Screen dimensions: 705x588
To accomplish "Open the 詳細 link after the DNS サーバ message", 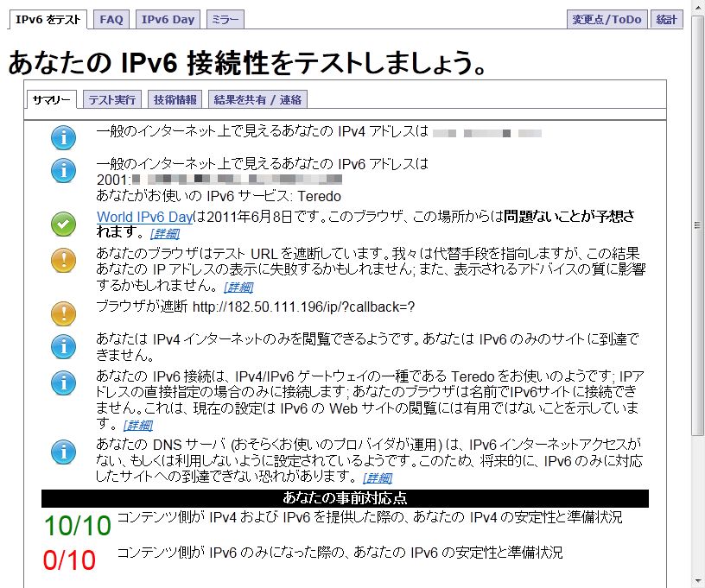I will [x=378, y=477].
